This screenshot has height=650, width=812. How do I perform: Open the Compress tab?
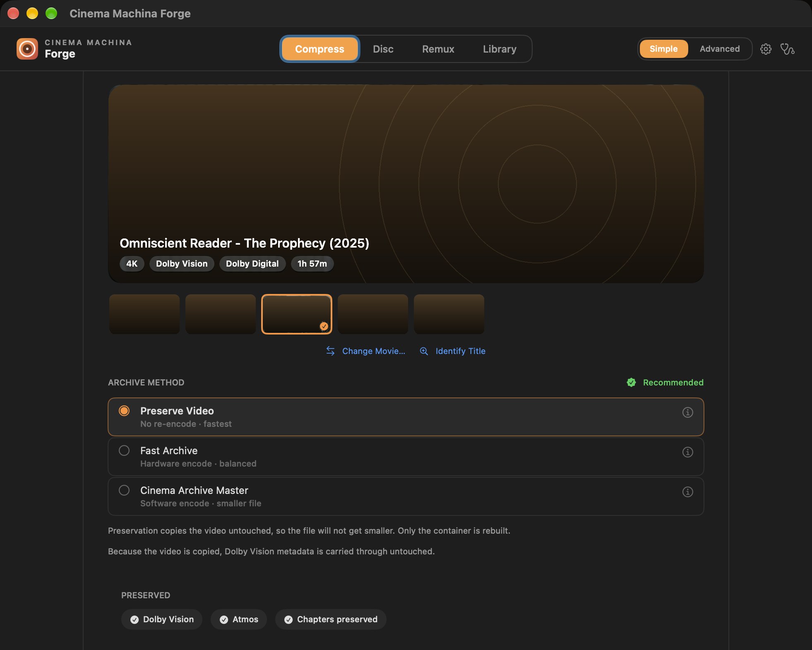[320, 49]
